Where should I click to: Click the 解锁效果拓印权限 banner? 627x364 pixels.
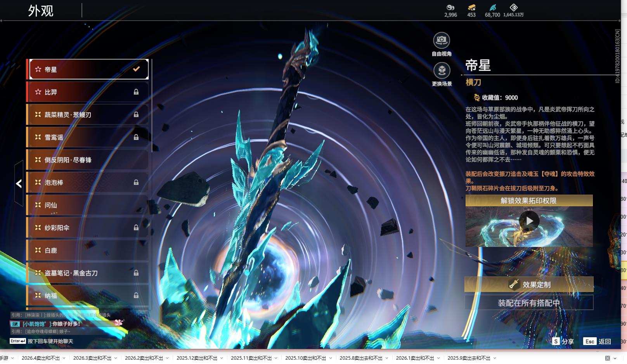[x=529, y=200]
